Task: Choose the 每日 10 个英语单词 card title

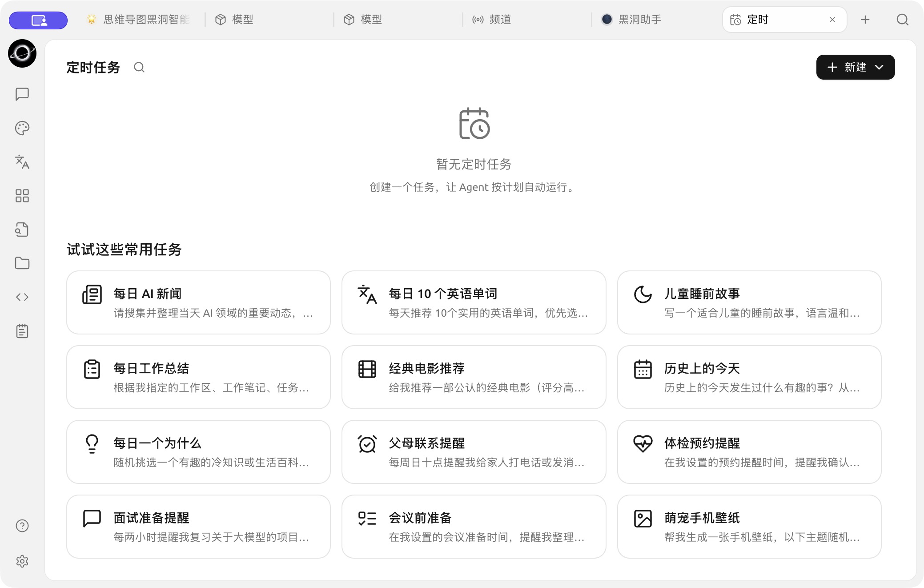Action: 443,294
